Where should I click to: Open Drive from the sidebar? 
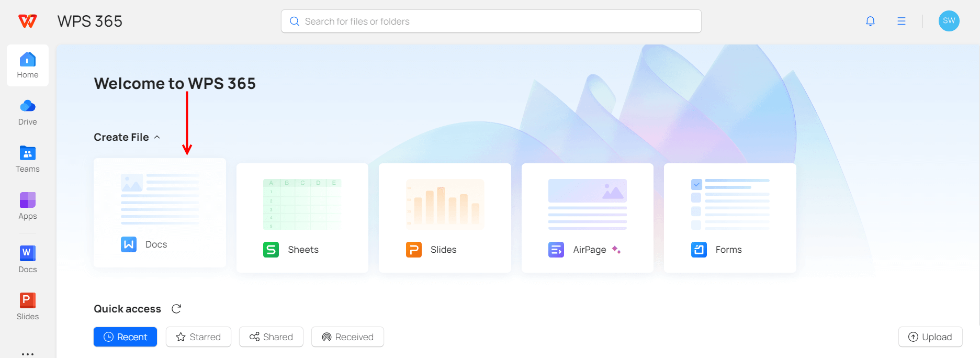click(28, 113)
